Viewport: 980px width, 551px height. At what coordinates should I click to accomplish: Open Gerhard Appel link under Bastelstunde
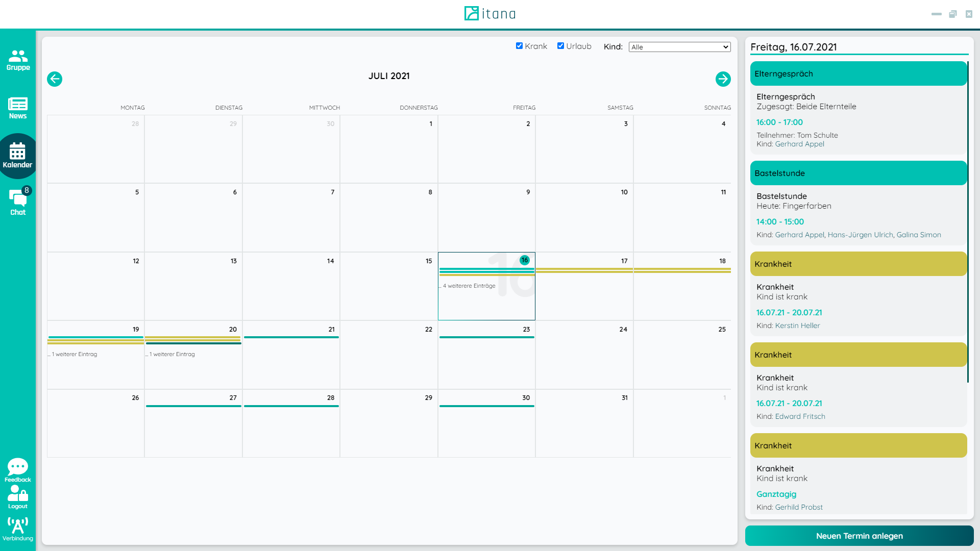(799, 235)
